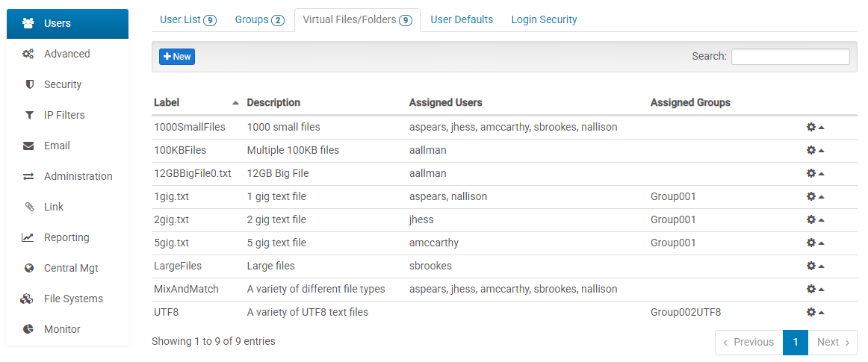The height and width of the screenshot is (362, 868).
Task: Click the Security shield icon
Action: 29,84
